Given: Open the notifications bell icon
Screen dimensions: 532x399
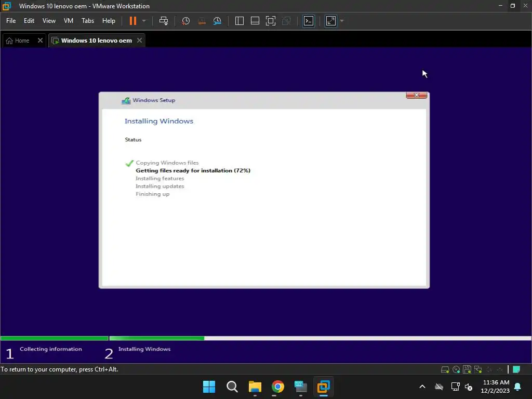Looking at the screenshot, I should pos(518,387).
